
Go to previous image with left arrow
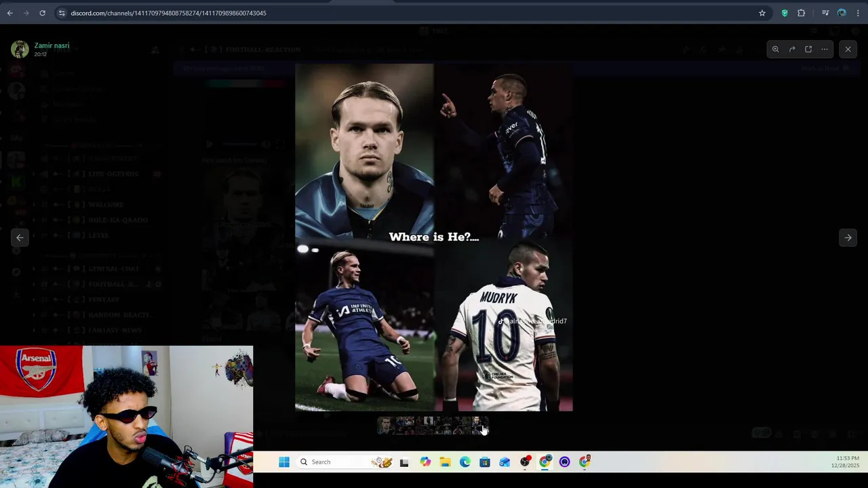point(20,237)
